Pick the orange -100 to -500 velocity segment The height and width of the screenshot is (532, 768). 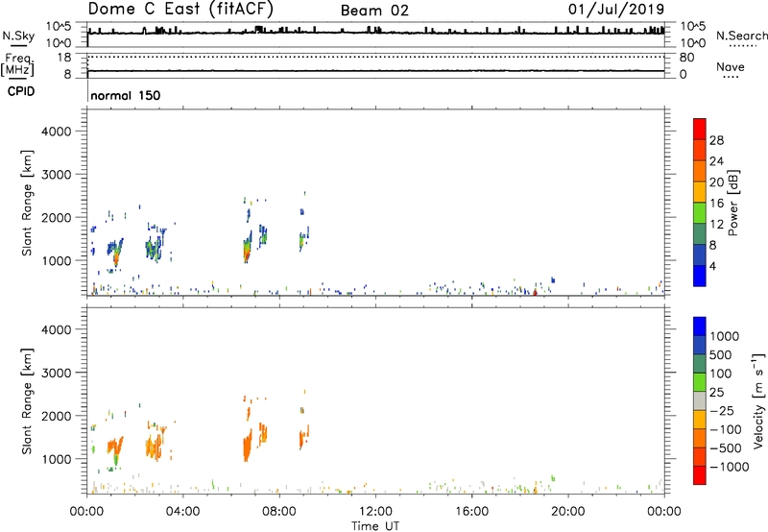point(700,438)
